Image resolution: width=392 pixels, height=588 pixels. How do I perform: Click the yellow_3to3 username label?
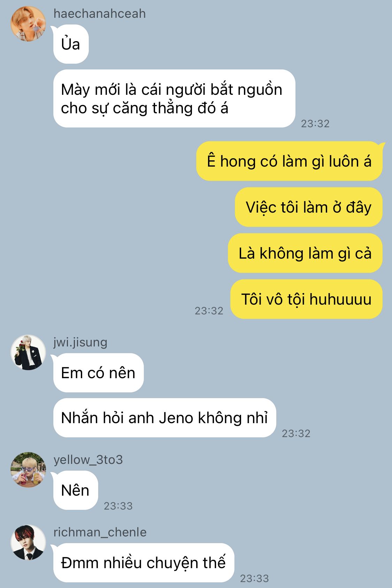(88, 460)
